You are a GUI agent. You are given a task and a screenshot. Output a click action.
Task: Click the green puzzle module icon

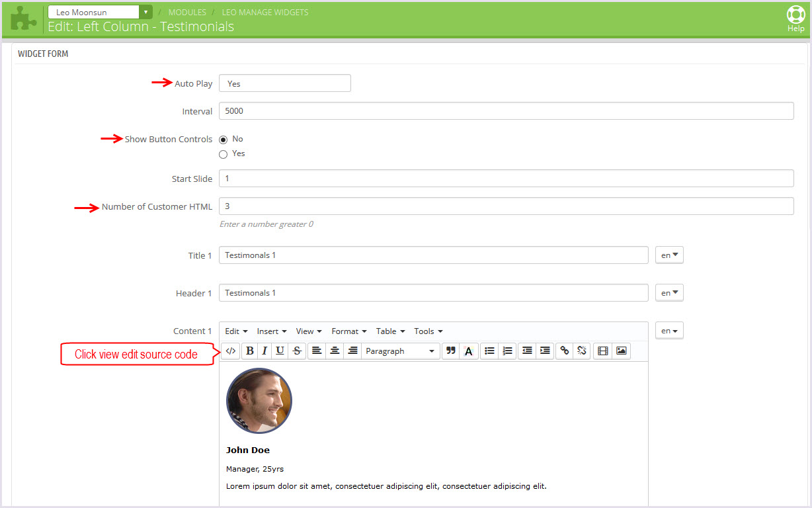(x=24, y=19)
